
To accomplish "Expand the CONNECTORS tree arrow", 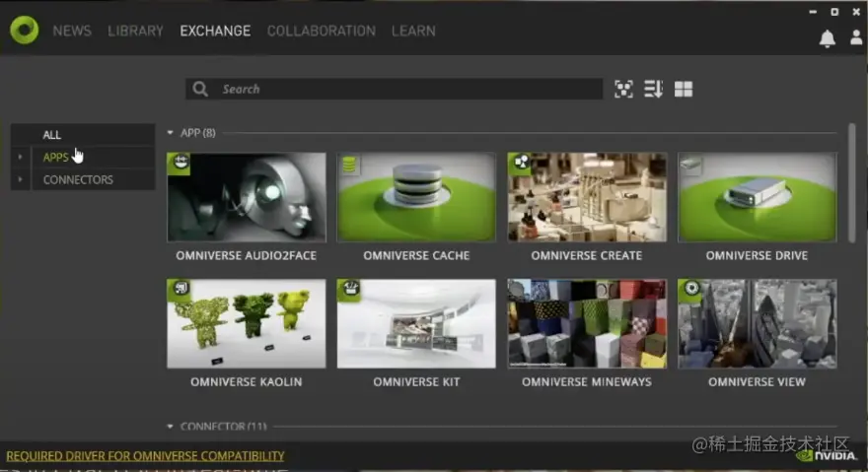I will [21, 179].
